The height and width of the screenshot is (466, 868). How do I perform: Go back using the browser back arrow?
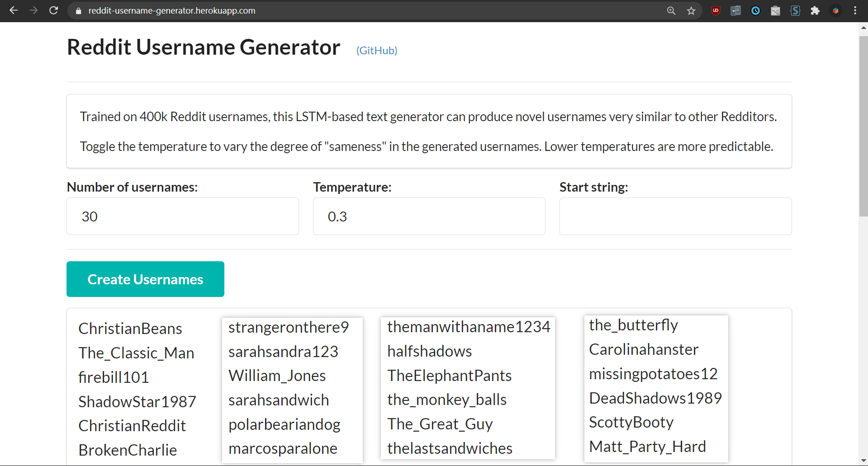coord(14,10)
